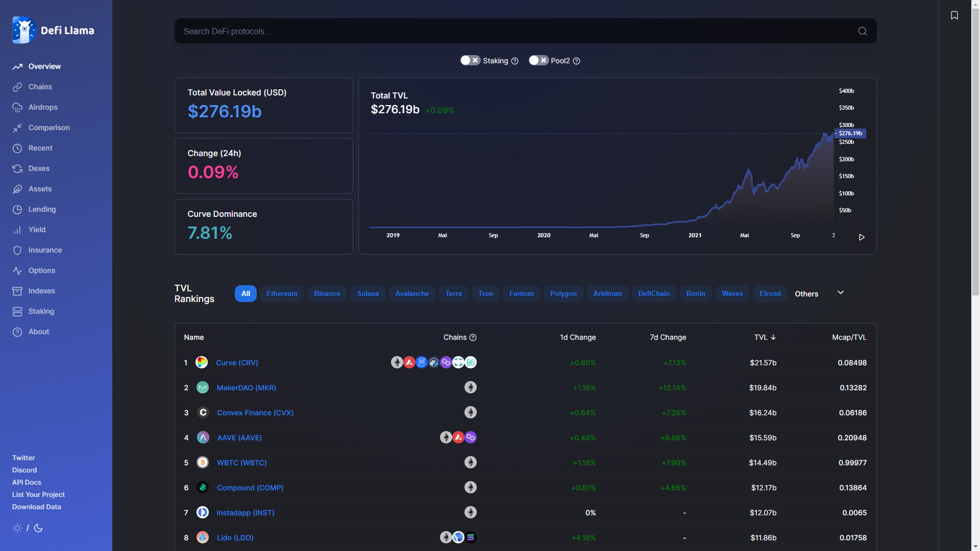
Task: Click the Chains column help icon
Action: pos(473,337)
